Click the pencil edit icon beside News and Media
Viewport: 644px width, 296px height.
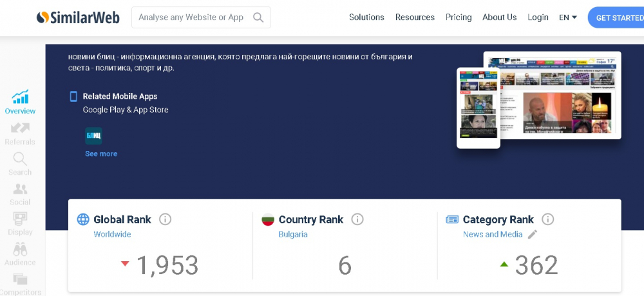pyautogui.click(x=533, y=234)
